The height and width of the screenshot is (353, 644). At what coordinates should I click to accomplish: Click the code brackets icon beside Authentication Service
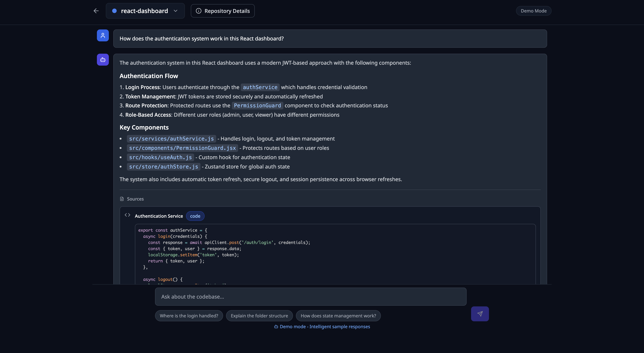pos(127,215)
